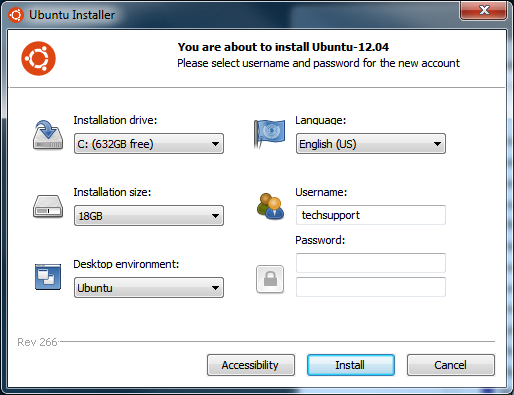Click the installation size disk icon
The height and width of the screenshot is (395, 514).
(48, 207)
